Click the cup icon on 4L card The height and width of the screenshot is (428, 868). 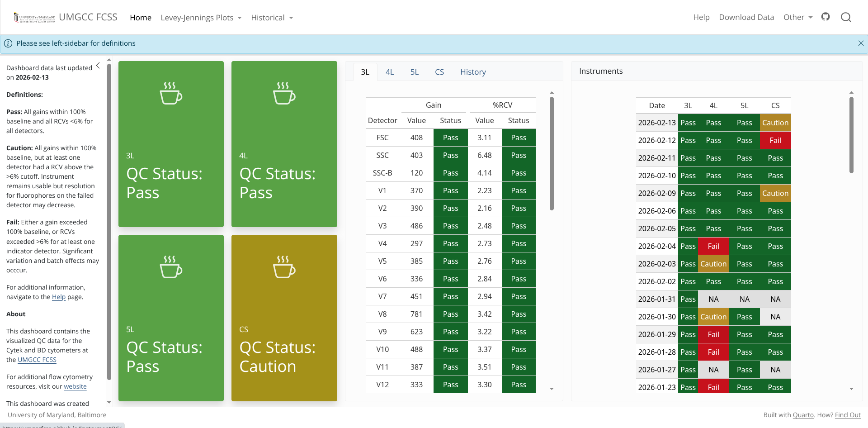tap(284, 93)
